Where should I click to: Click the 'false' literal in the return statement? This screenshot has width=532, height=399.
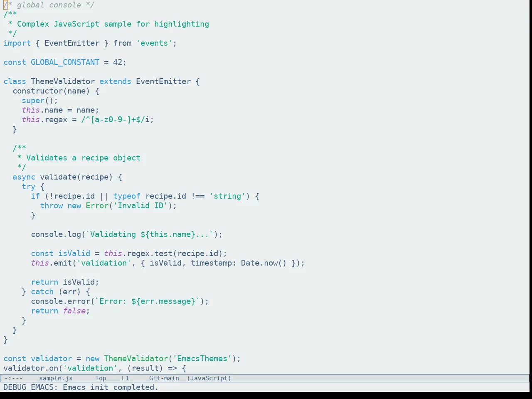tap(74, 311)
